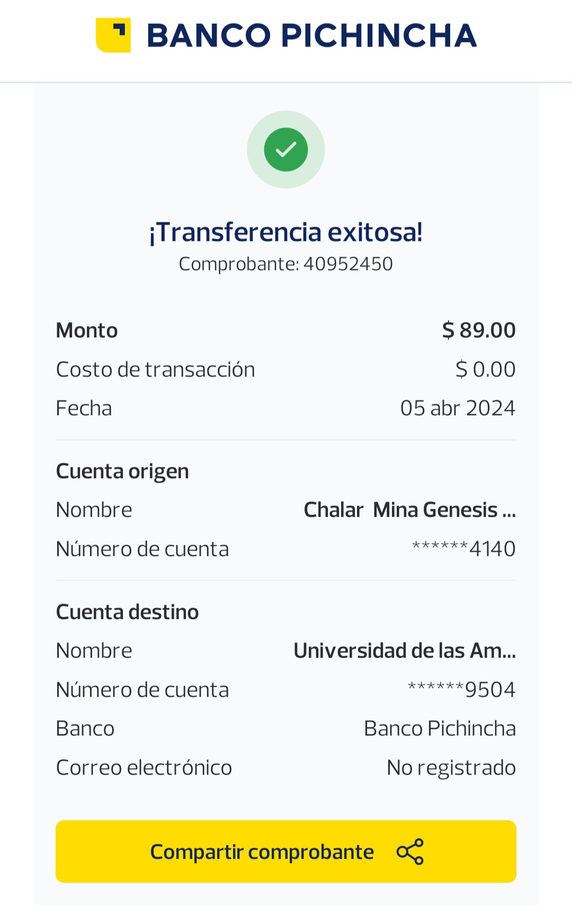
Task: Tap destination account number ending 9504
Action: (461, 689)
